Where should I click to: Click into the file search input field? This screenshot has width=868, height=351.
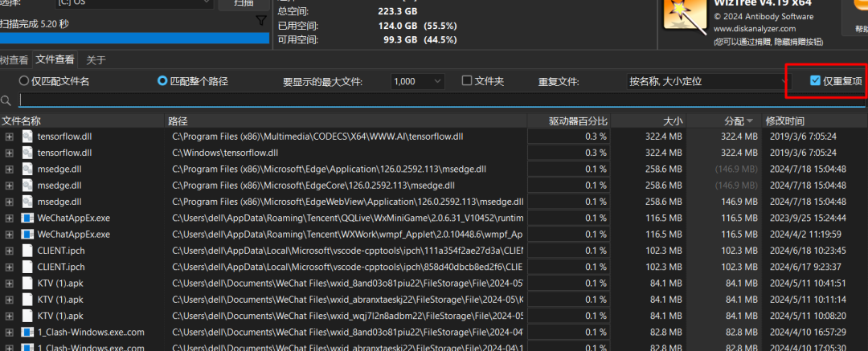coord(441,100)
